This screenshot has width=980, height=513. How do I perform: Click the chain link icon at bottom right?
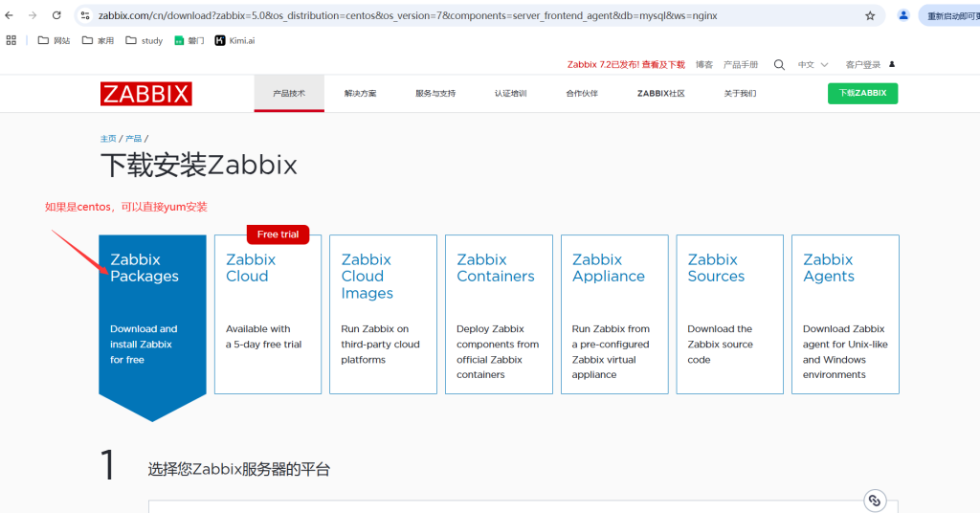click(x=874, y=500)
